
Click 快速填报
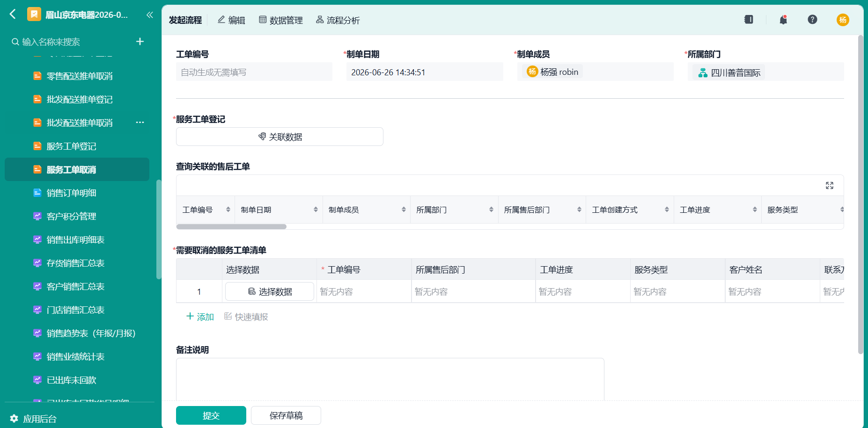246,317
